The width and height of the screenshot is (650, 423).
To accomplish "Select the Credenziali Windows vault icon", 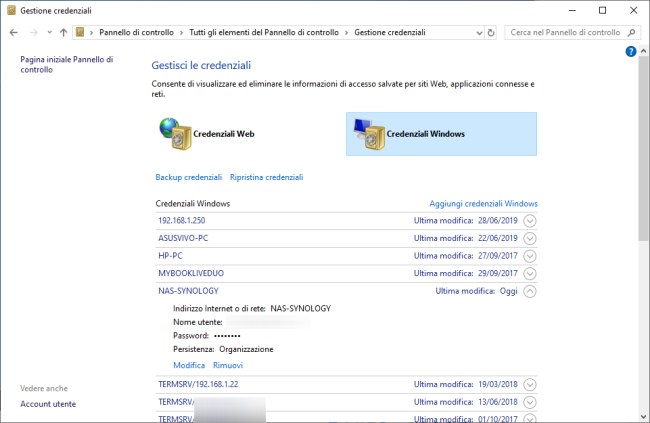I will pyautogui.click(x=369, y=133).
